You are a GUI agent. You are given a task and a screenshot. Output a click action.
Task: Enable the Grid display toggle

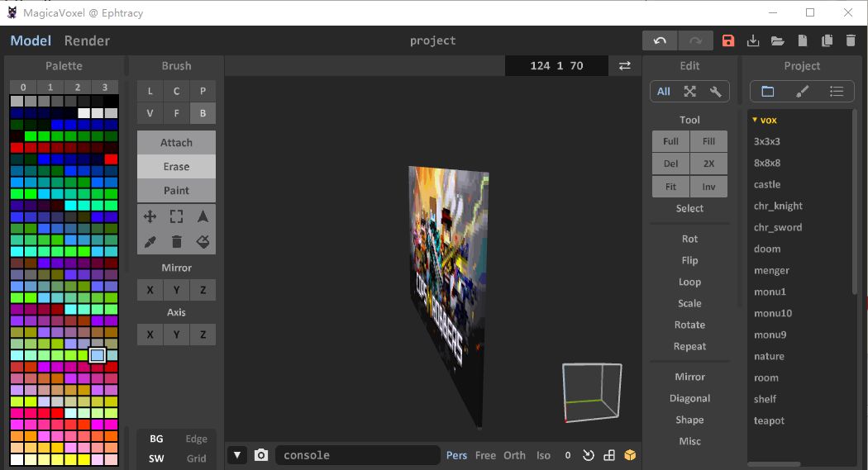click(x=196, y=458)
